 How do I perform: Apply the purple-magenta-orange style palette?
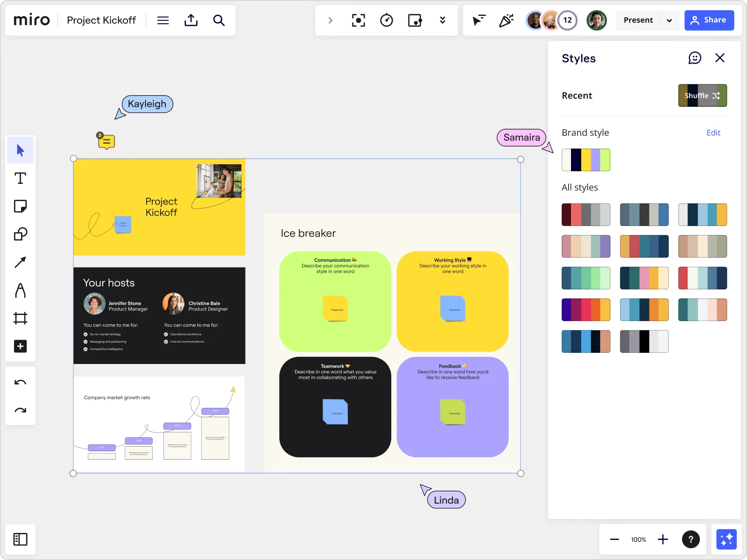pos(586,310)
